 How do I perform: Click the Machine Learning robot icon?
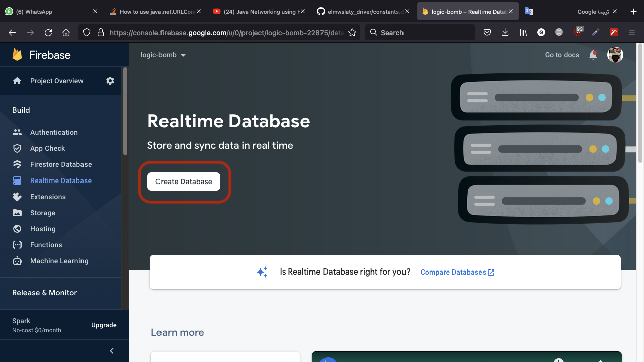pos(17,261)
